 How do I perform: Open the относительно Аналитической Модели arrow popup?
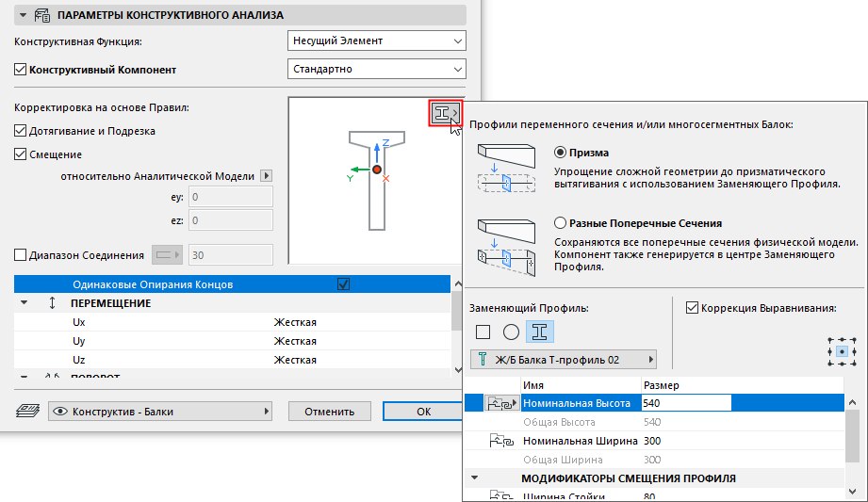click(x=267, y=176)
